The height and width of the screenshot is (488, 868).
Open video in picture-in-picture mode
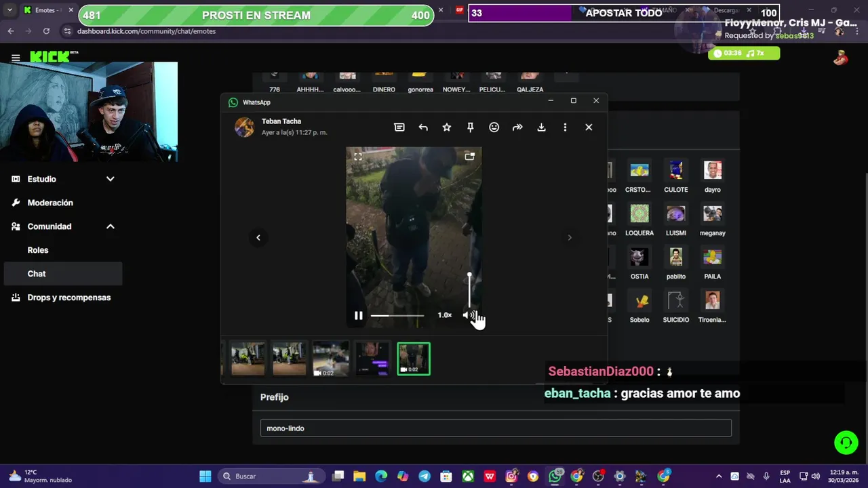click(x=469, y=157)
